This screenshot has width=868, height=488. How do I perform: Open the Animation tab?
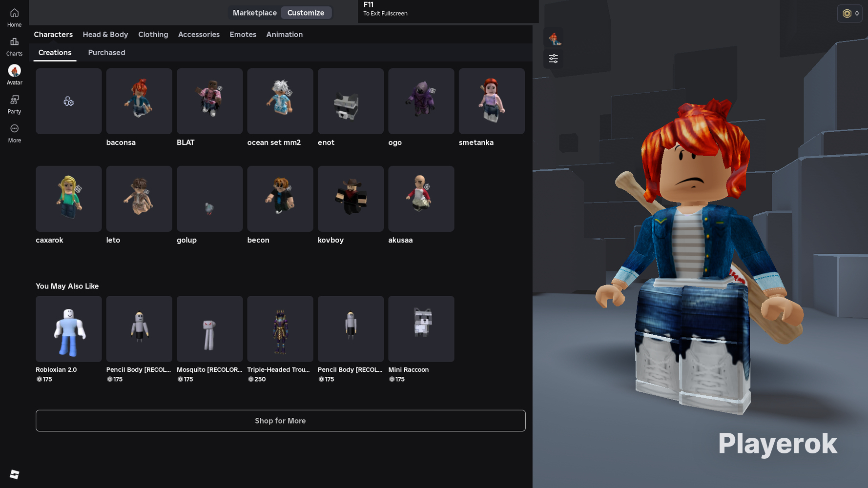click(x=285, y=35)
